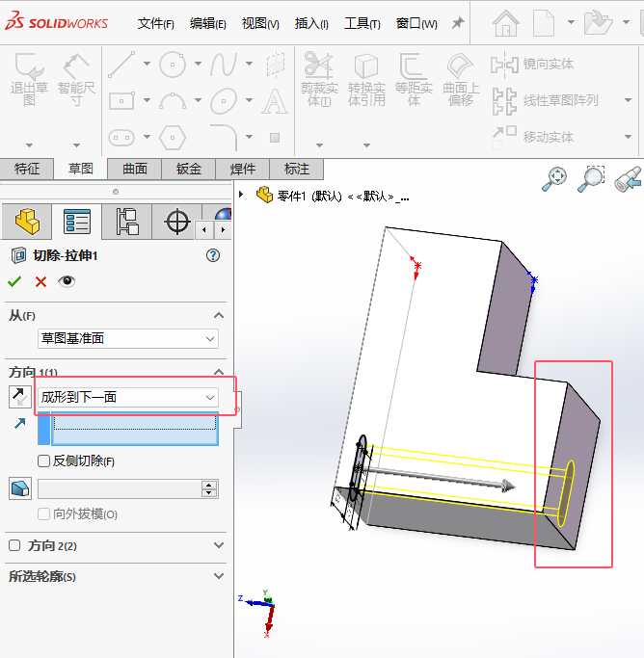644x658 pixels.
Task: Click Linear Sketch Pattern (线性草图阵列)
Action: 545,101
